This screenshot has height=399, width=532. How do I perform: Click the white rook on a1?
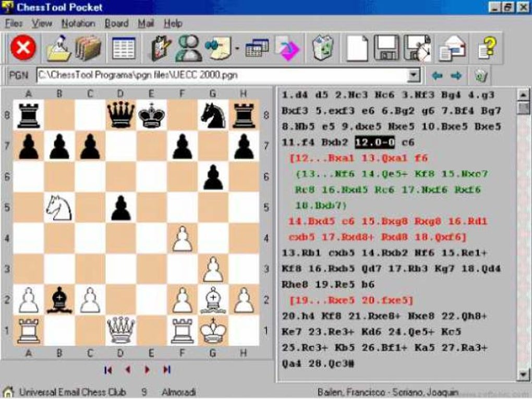click(29, 331)
